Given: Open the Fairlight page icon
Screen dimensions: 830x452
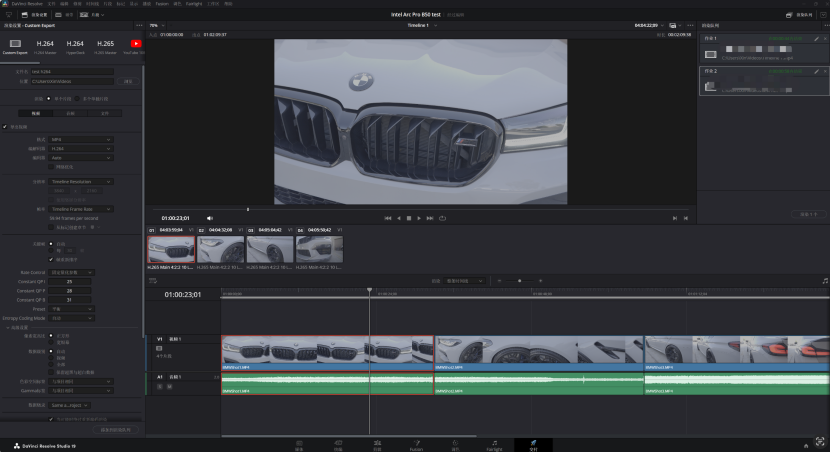Looking at the screenshot, I should (493, 443).
